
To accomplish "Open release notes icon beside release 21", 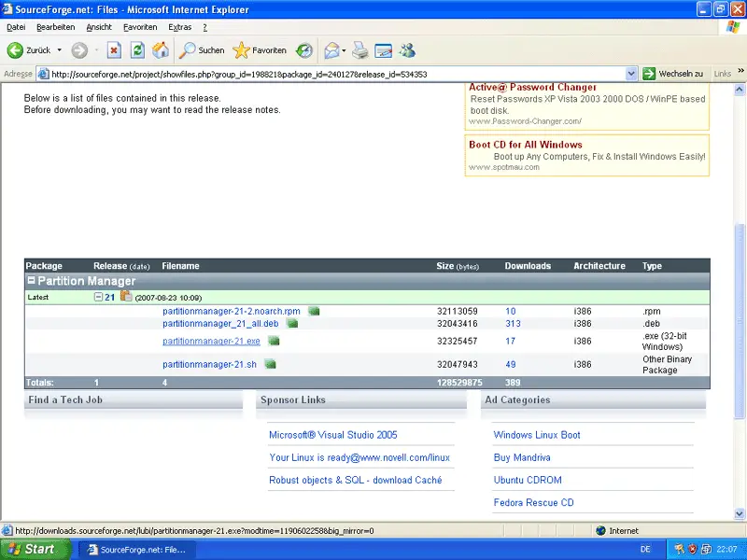I will click(125, 297).
